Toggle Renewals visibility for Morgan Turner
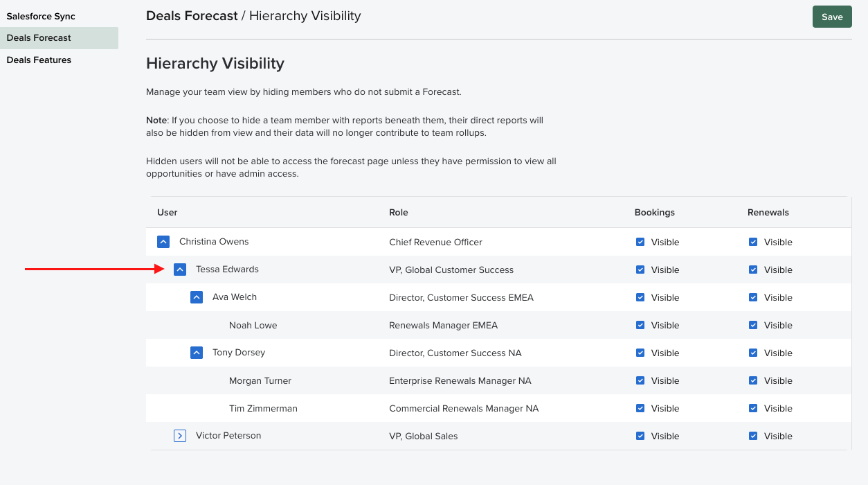This screenshot has height=485, width=868. [753, 380]
